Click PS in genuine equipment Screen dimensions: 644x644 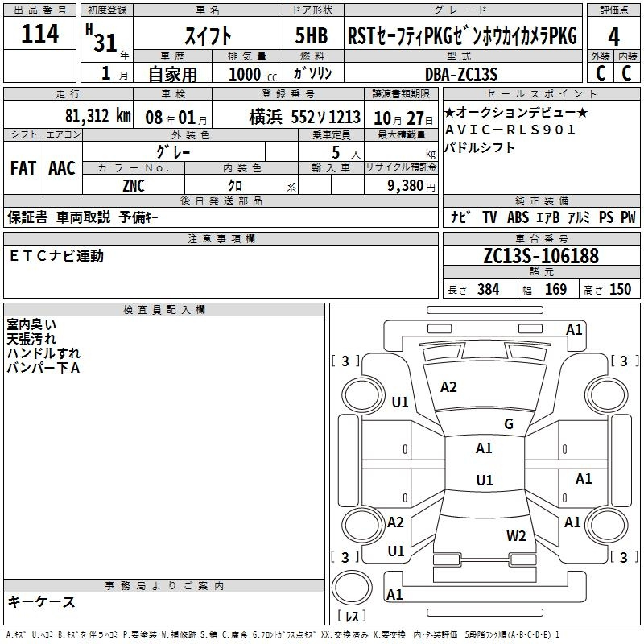point(606,217)
